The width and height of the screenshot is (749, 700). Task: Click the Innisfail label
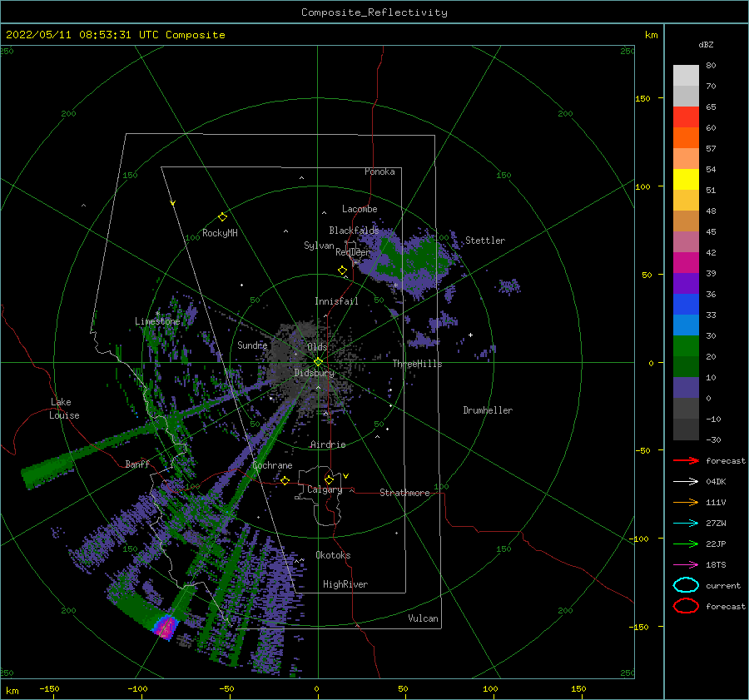pos(336,301)
